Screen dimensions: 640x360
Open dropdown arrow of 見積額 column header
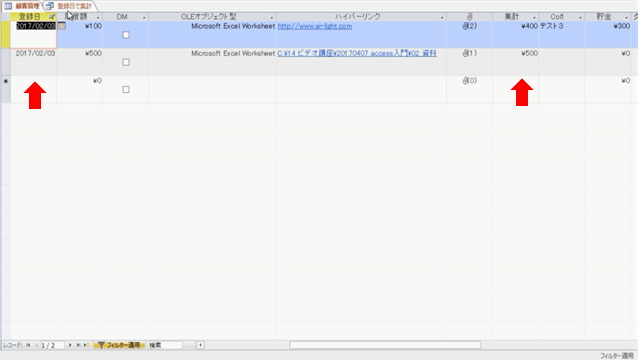[98, 18]
